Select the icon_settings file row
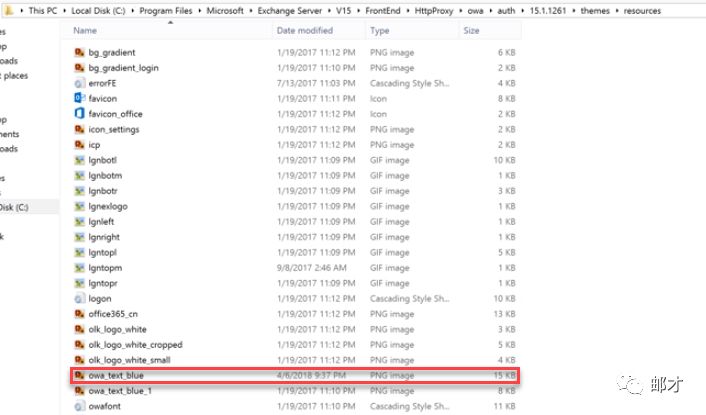The image size is (706, 415). coord(113,129)
